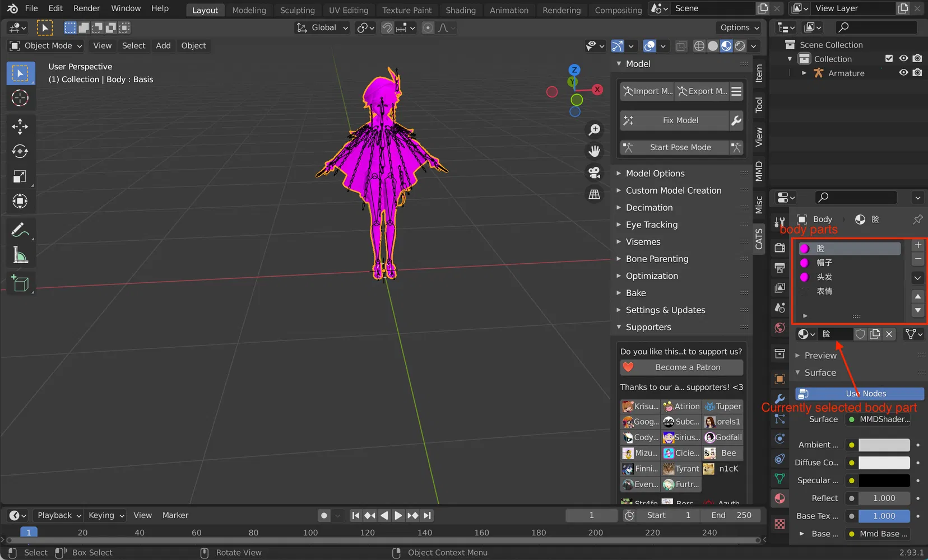This screenshot has width=928, height=560.
Task: Click the Add Cube tool
Action: click(x=20, y=283)
